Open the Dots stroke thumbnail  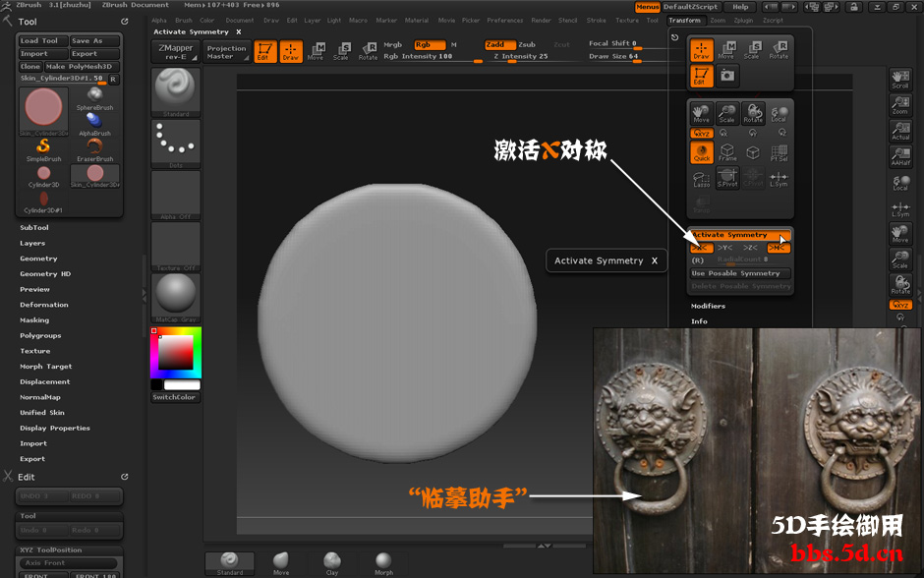[x=176, y=144]
